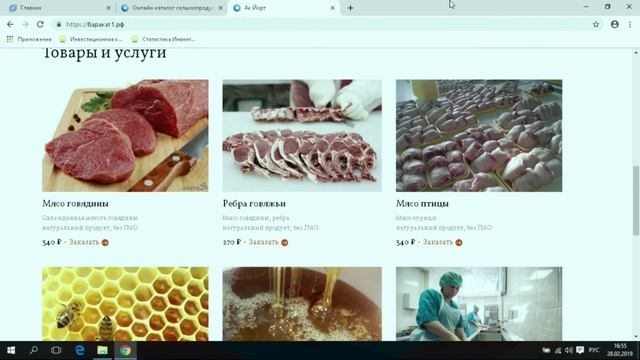Screen dimensions: 640x360
Task: Close the Онлайн-каталог tab
Action: point(220,8)
